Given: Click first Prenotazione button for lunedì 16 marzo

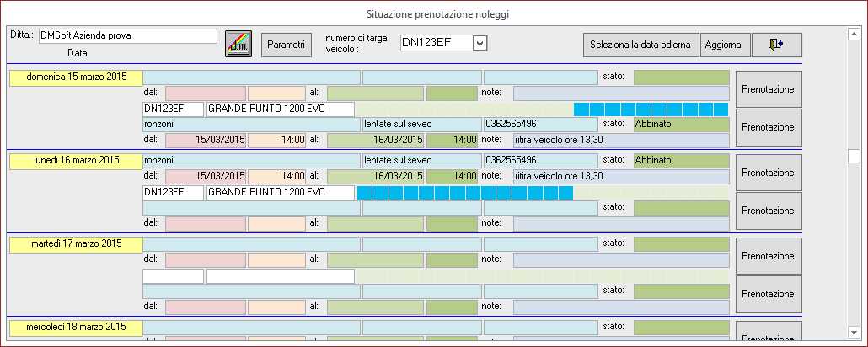Looking at the screenshot, I should pos(769,173).
